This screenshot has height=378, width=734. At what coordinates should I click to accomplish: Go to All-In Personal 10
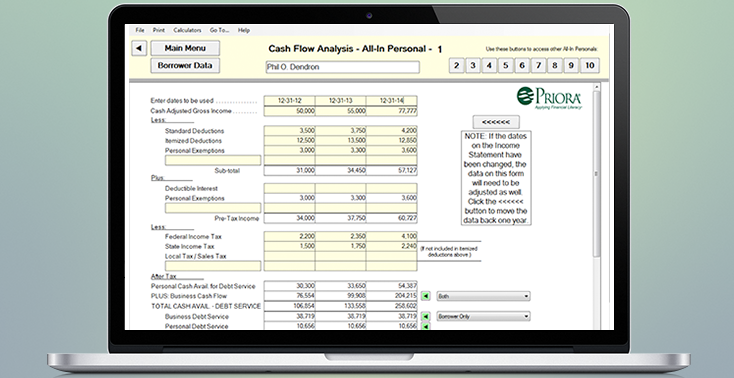pos(590,66)
